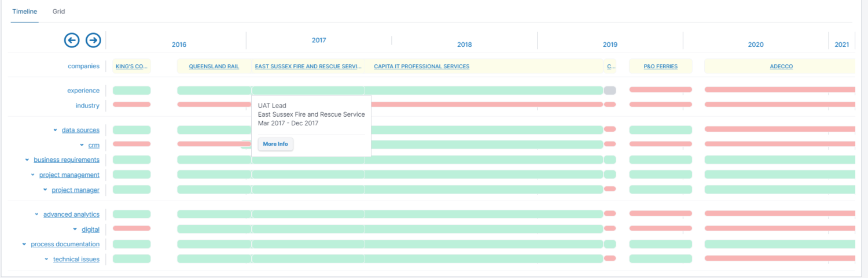Switch to the Grid tab

click(58, 12)
